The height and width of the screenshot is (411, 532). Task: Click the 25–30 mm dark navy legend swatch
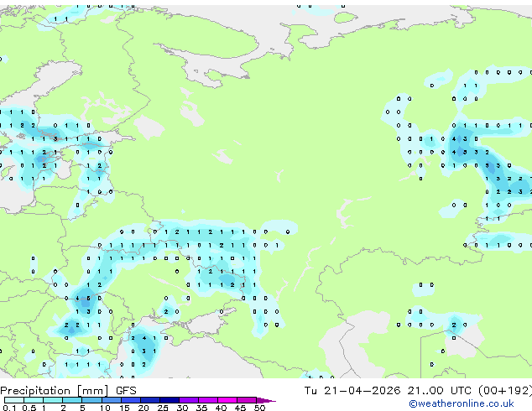[x=169, y=400]
